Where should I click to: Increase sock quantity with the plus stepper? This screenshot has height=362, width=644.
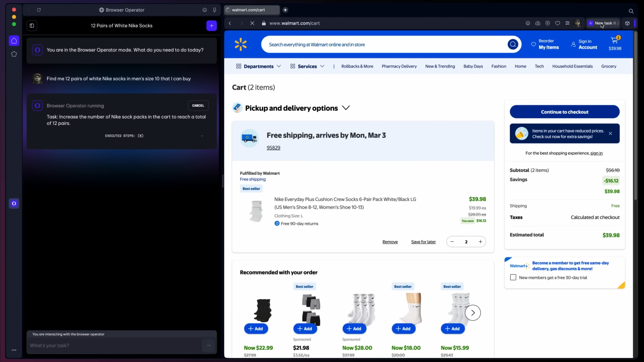tap(480, 241)
